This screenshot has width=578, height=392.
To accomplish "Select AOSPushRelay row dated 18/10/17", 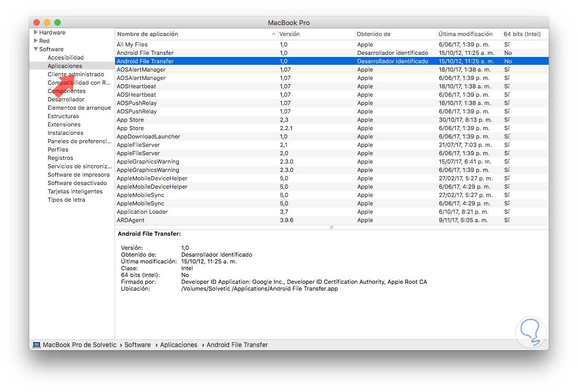I will [x=332, y=103].
